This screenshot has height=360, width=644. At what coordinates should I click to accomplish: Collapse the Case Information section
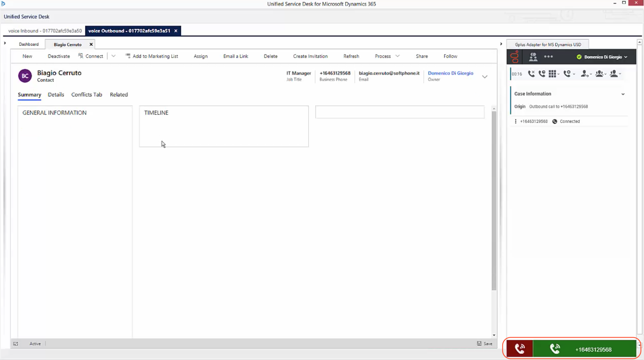[623, 94]
